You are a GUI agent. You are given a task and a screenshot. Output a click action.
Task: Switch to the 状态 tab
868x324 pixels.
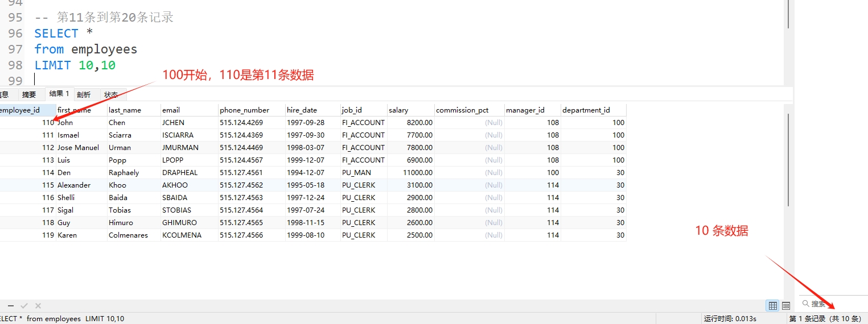(111, 95)
